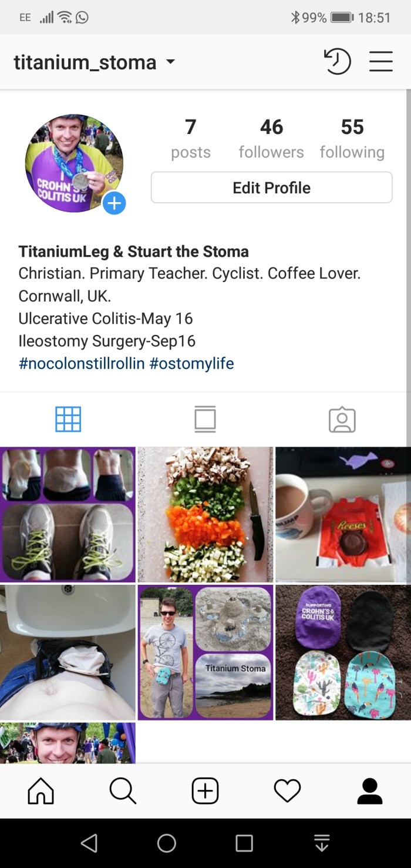Open the heart activity icon
Screen dimensions: 411x868
click(x=287, y=790)
